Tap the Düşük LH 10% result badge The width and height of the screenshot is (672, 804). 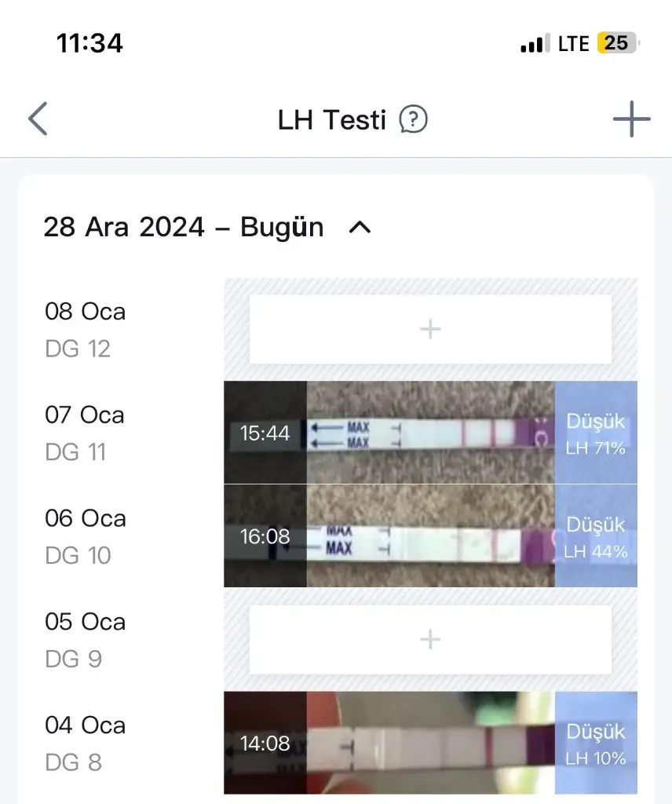tap(596, 743)
